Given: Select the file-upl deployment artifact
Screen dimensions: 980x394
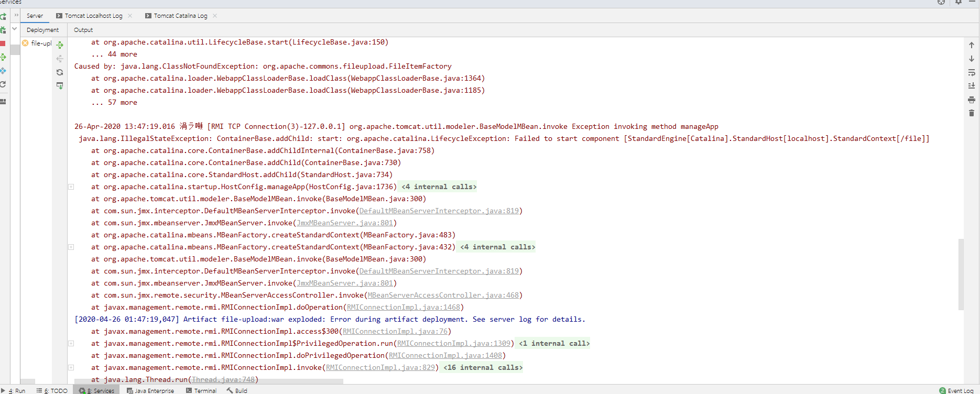Looking at the screenshot, I should 37,43.
